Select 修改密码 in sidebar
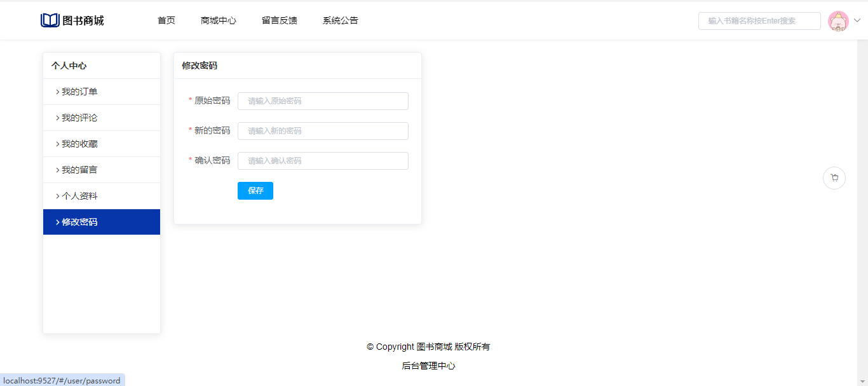This screenshot has height=386, width=868. [102, 222]
